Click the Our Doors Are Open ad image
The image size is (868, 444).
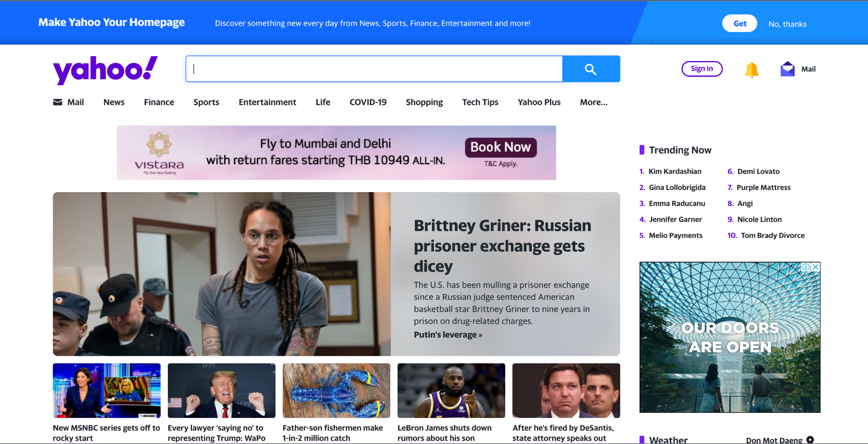click(x=730, y=337)
